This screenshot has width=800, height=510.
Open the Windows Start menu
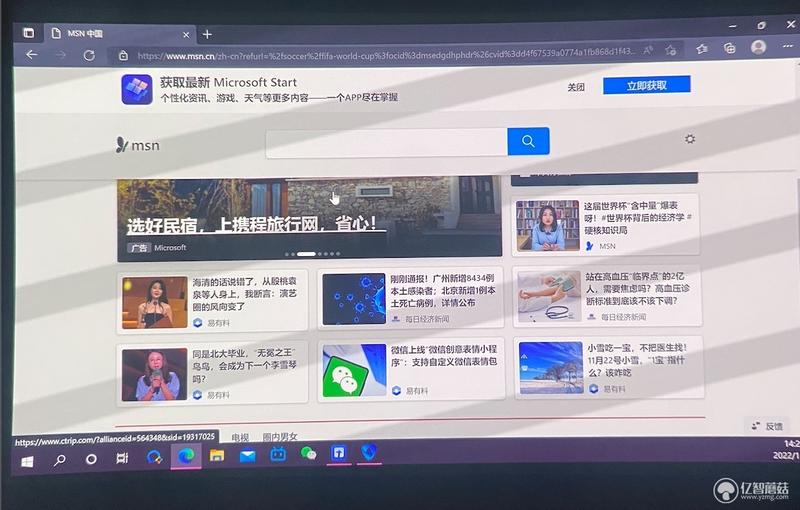point(27,462)
